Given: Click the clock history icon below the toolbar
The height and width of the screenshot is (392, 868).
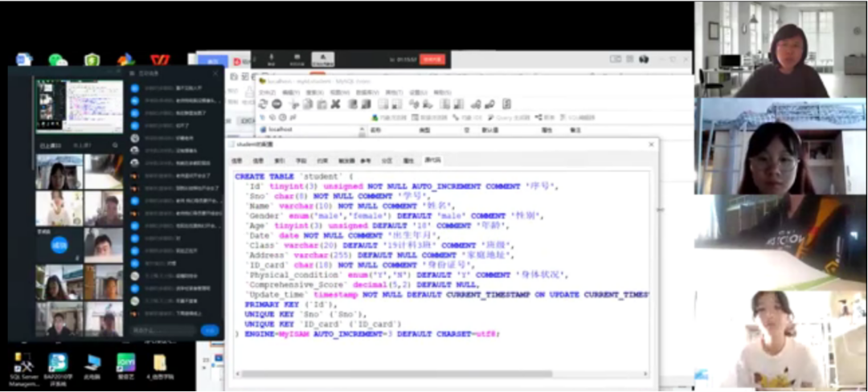Looking at the screenshot, I should [282, 117].
